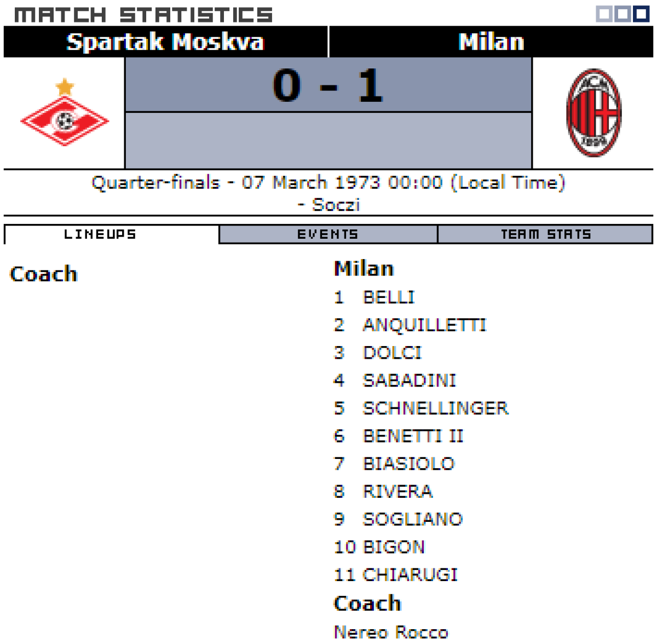Select CHIARUGI, number 11
The height and width of the screenshot is (644, 657).
410,574
